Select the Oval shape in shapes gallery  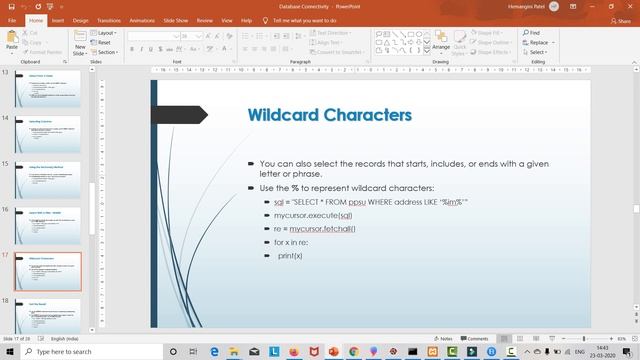tap(419, 34)
